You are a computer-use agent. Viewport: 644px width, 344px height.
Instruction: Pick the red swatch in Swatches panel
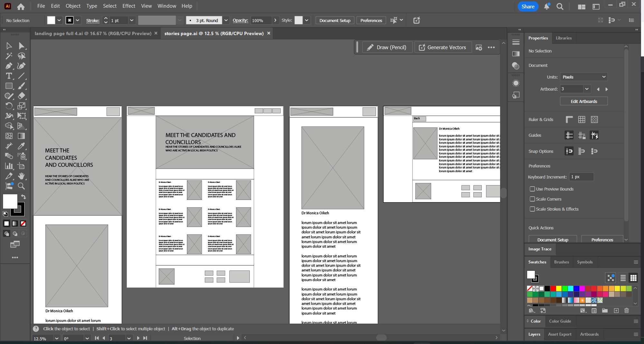(x=553, y=288)
